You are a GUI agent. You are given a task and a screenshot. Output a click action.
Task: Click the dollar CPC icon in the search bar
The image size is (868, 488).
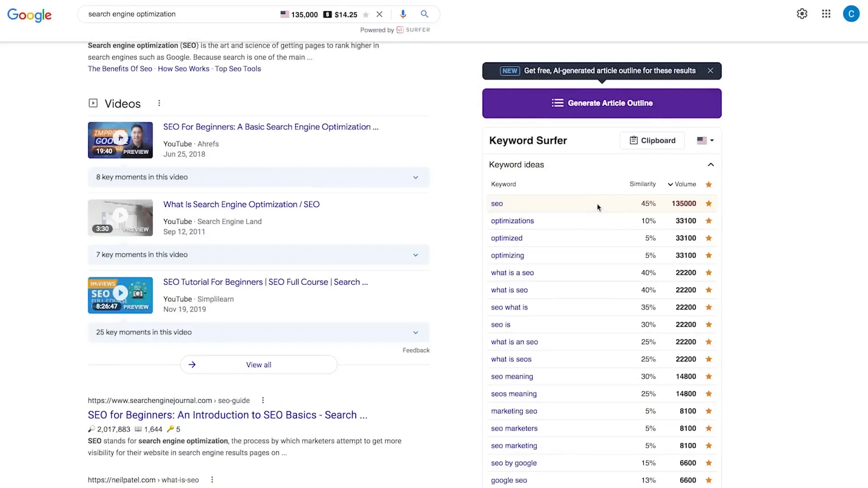[x=327, y=14]
